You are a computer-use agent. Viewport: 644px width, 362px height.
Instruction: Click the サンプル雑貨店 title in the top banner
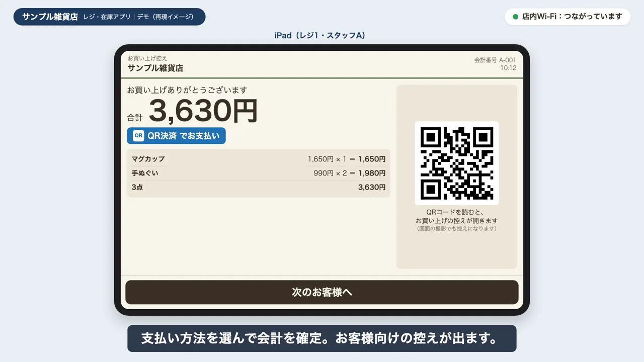tap(50, 17)
